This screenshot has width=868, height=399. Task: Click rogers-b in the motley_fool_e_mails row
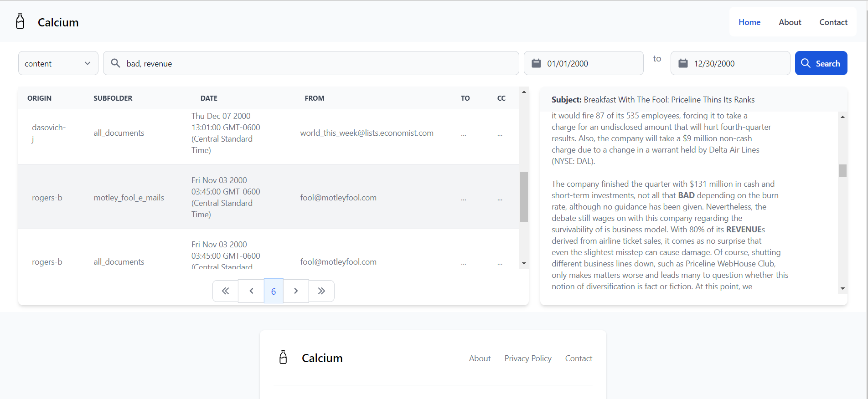(x=47, y=198)
